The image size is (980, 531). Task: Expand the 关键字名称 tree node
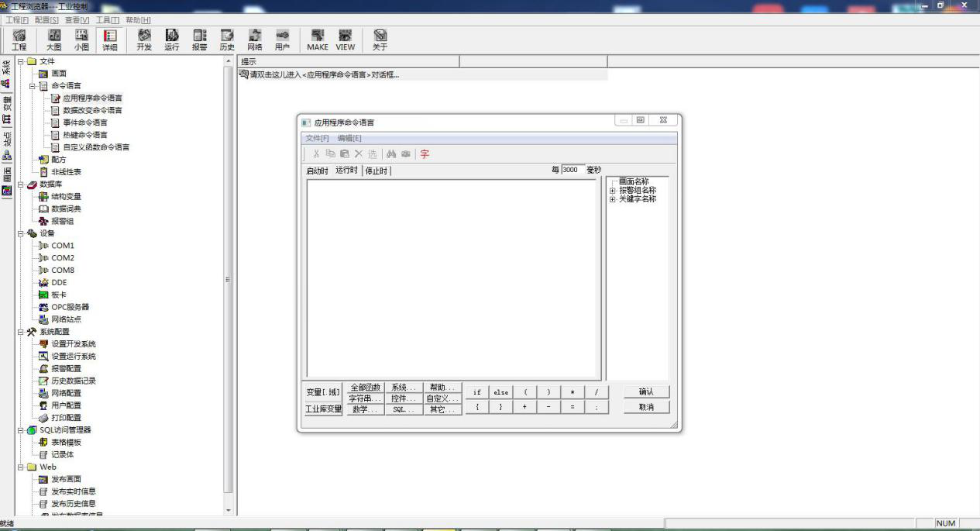pos(613,199)
